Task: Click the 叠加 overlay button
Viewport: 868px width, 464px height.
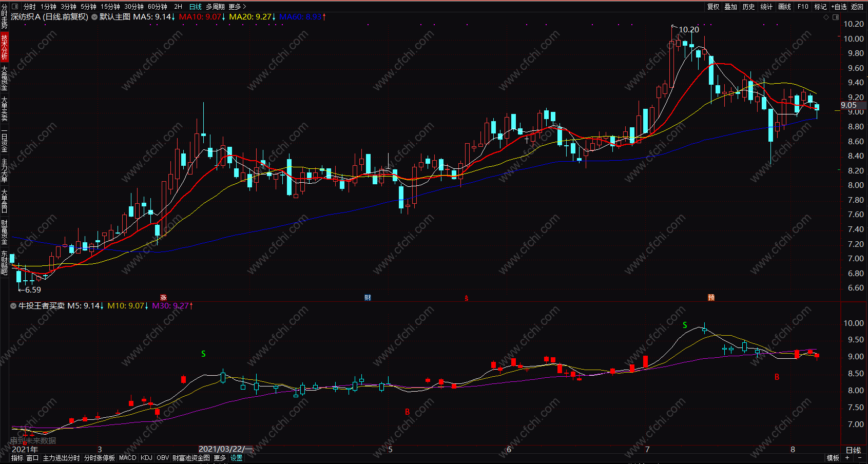Action: pyautogui.click(x=731, y=7)
